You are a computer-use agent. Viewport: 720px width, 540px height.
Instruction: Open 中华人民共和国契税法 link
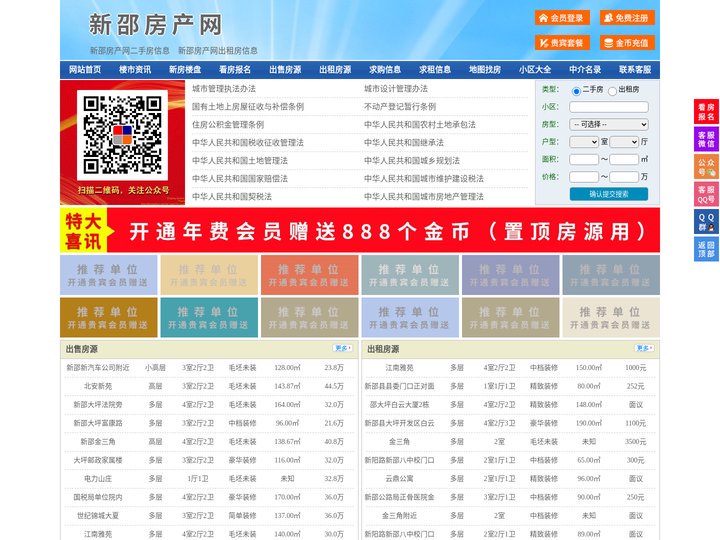tap(232, 197)
